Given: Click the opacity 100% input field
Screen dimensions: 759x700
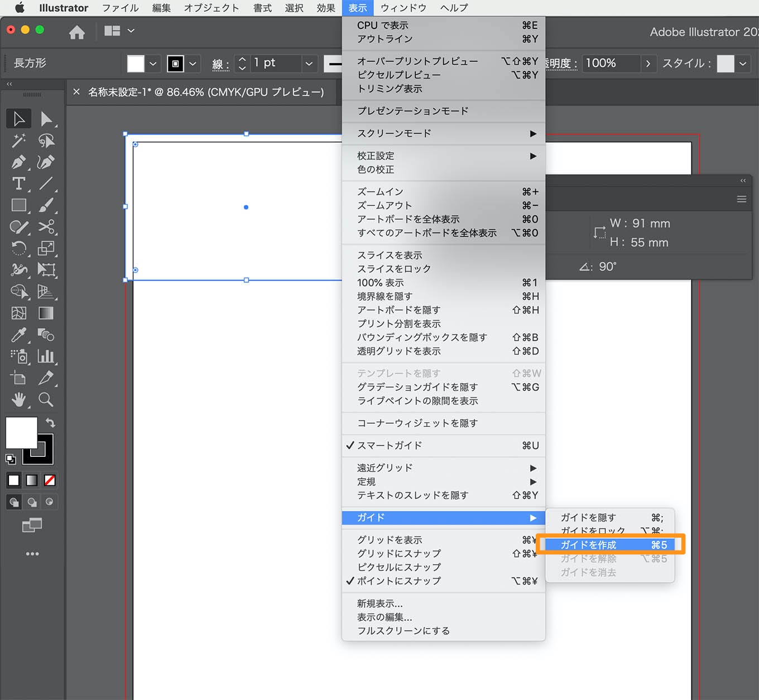Looking at the screenshot, I should pos(612,64).
